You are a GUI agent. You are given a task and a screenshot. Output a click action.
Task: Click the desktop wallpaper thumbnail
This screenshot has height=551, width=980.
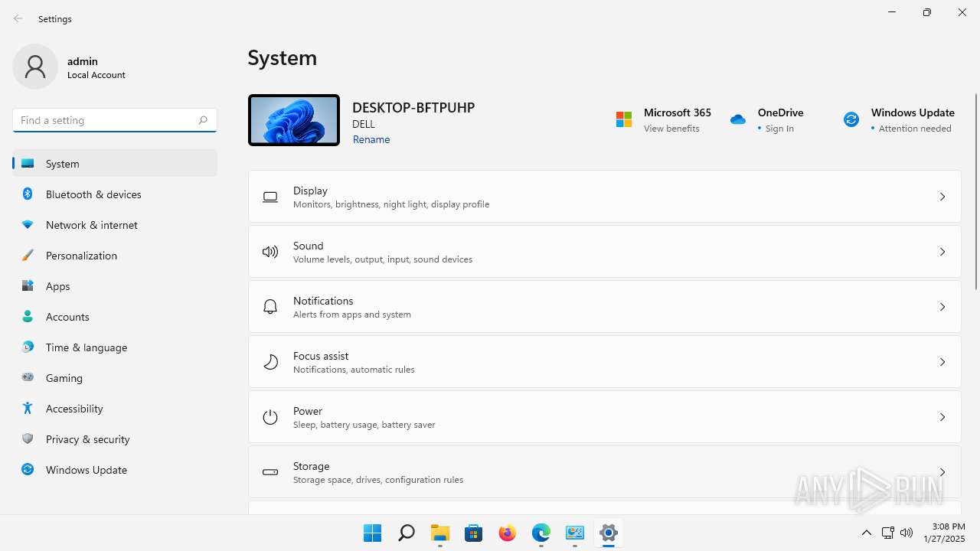coord(294,120)
